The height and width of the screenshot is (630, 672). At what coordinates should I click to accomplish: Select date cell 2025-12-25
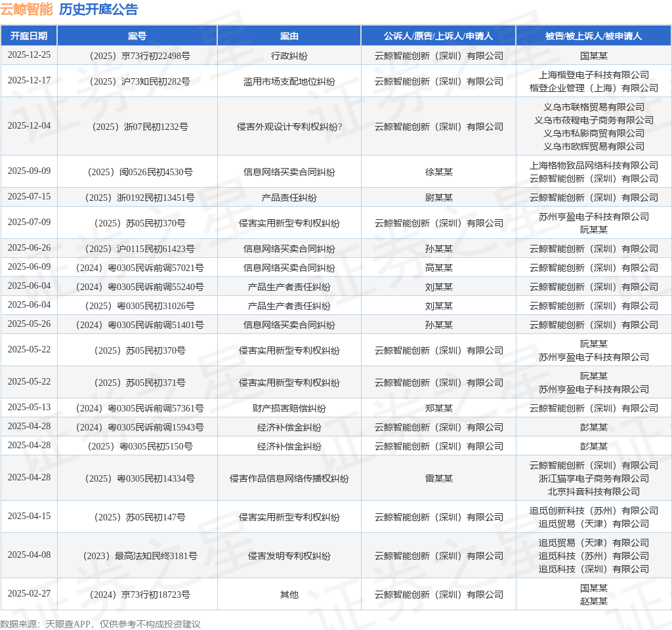29,55
